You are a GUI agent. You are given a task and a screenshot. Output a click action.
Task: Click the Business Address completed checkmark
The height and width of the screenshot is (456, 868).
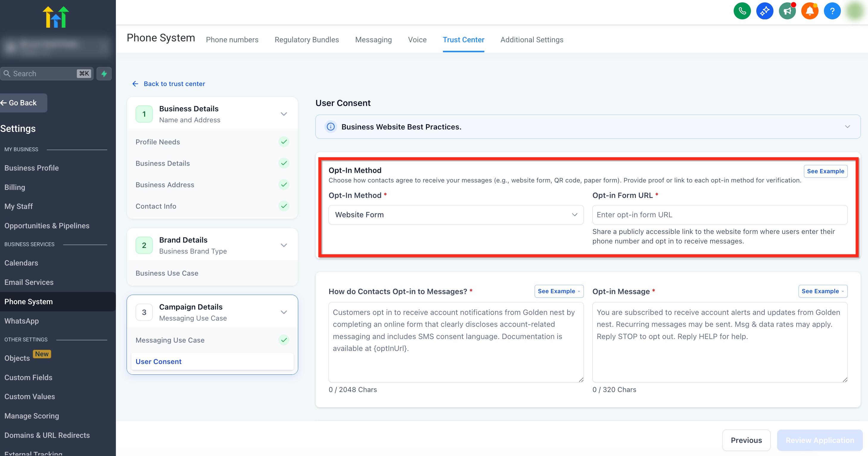[x=284, y=185]
